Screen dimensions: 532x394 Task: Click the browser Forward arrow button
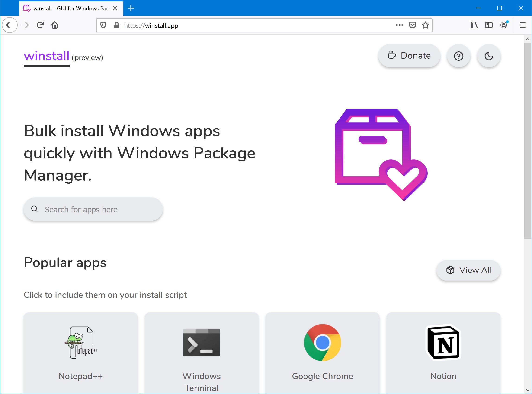pos(25,25)
